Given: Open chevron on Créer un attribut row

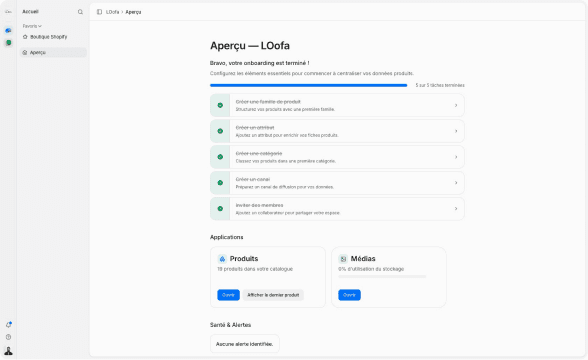Looking at the screenshot, I should (456, 131).
